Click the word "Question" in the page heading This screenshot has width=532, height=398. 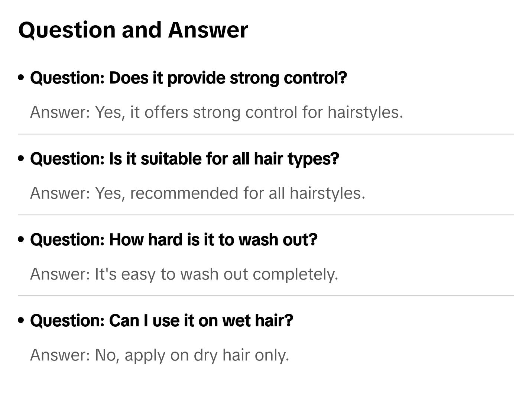(67, 30)
